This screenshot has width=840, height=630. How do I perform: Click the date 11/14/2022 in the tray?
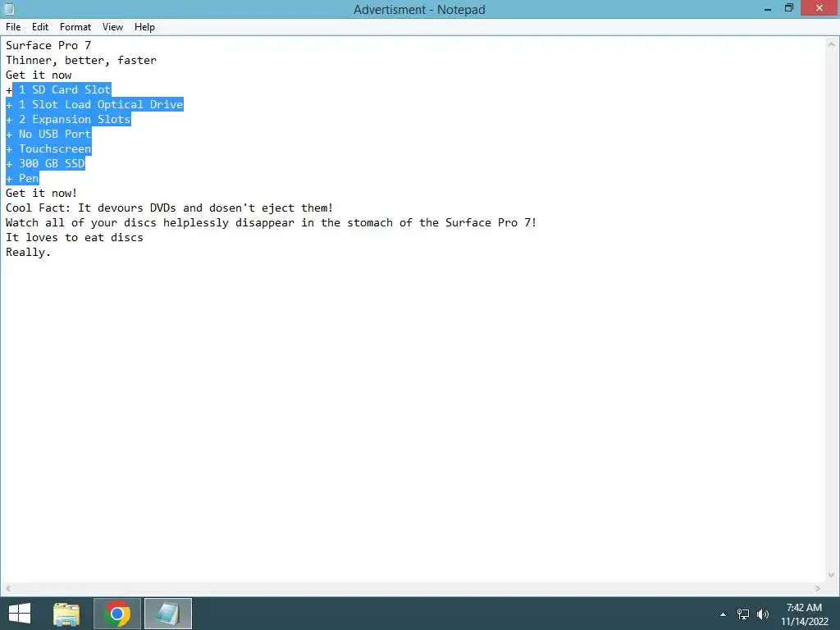[804, 622]
